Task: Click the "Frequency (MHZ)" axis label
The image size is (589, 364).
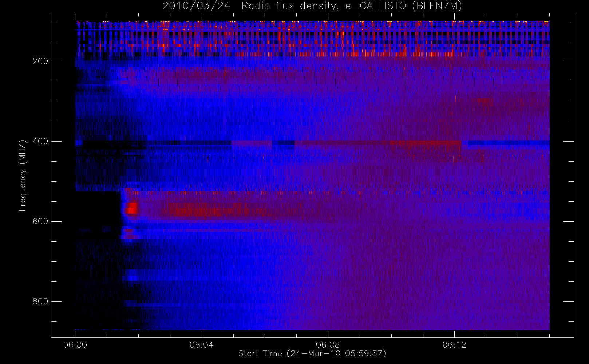Action: [23, 175]
